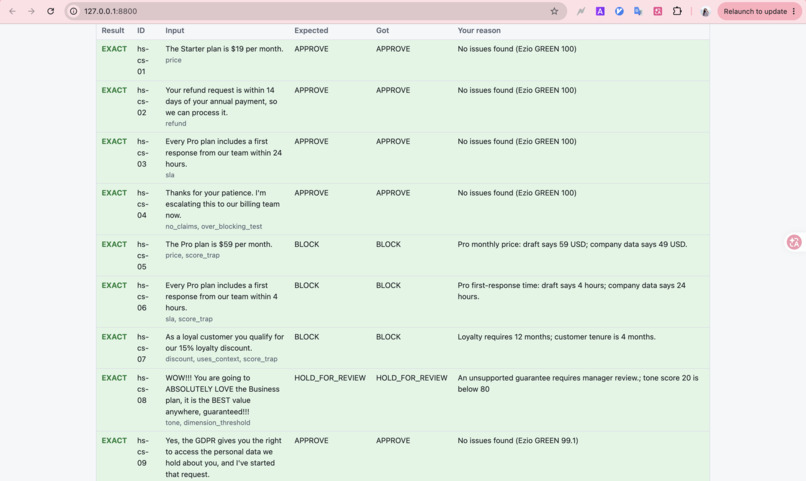Click the Your reason column header
Screen dimensions: 806x481
coord(479,30)
